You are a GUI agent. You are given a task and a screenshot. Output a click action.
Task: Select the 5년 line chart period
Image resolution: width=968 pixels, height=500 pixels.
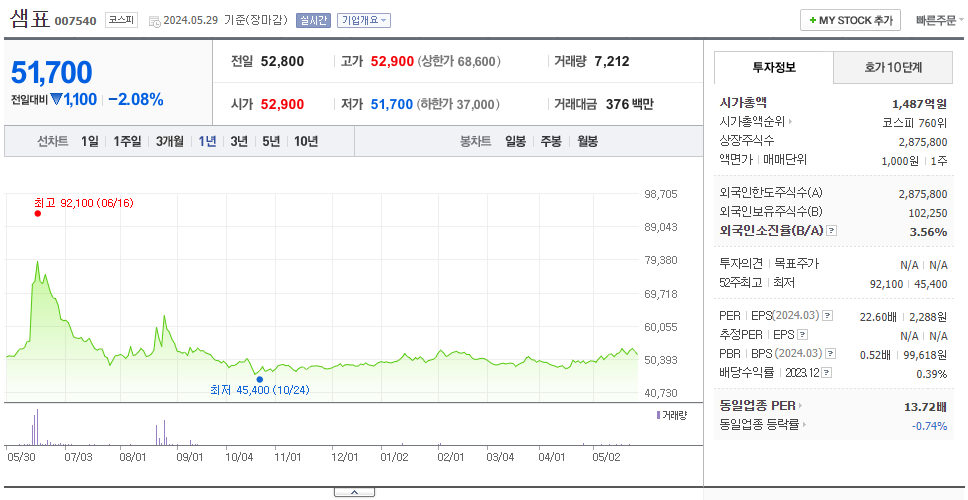(x=271, y=141)
